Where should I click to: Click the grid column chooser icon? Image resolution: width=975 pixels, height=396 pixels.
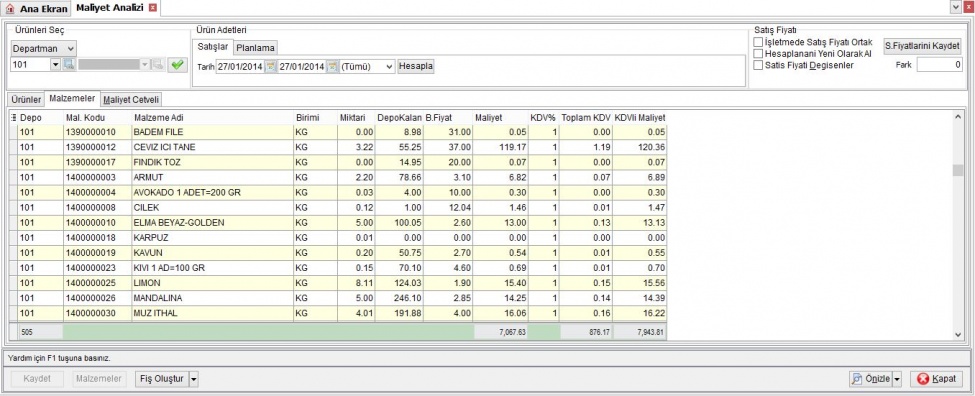[x=14, y=117]
